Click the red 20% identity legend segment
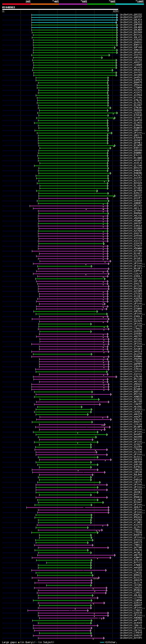Screen dimensions: 146x644 [16, 4]
